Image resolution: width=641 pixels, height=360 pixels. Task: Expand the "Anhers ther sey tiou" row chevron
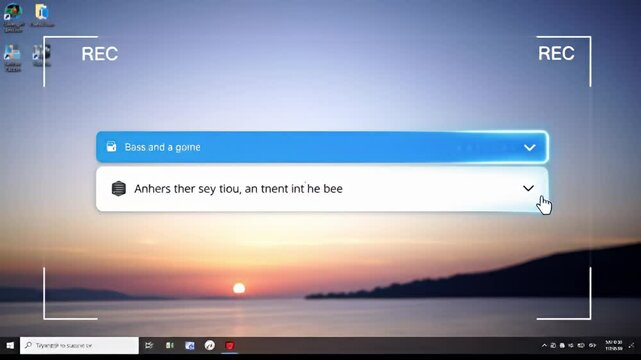coord(528,188)
